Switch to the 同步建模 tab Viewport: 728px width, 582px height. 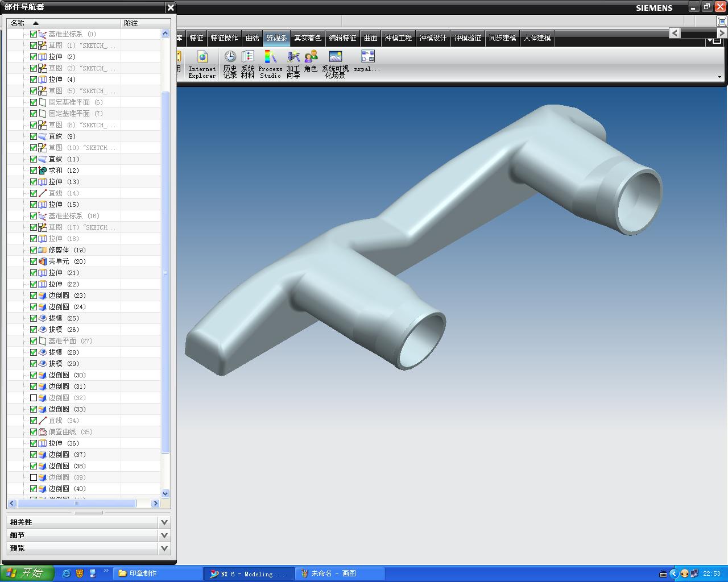click(502, 38)
